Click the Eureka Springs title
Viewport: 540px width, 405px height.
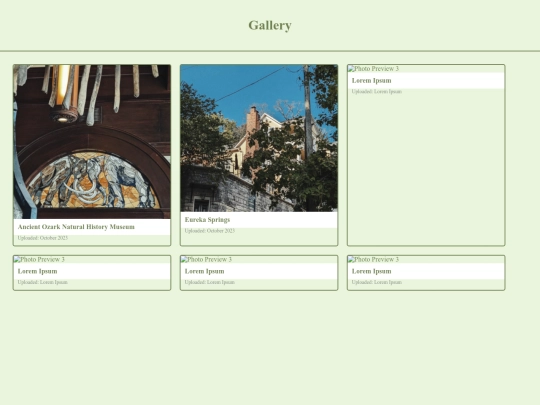coord(207,220)
